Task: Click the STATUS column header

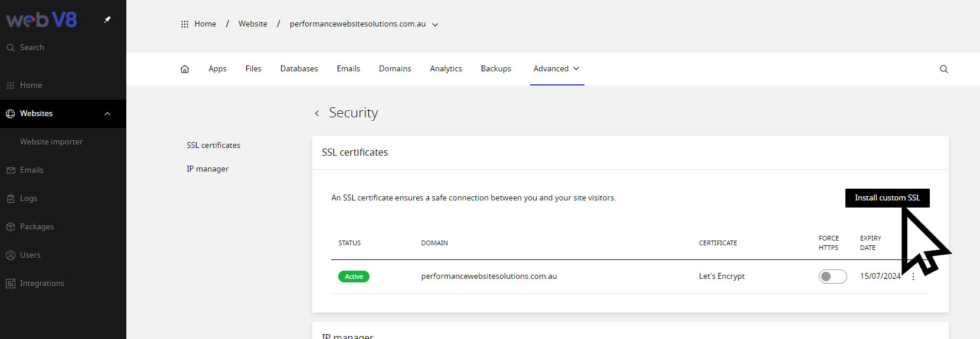Action: [349, 243]
